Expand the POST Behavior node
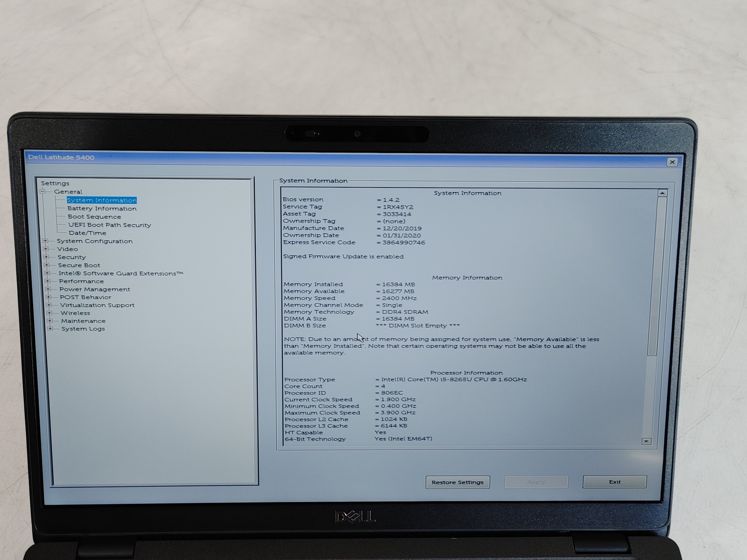Image resolution: width=747 pixels, height=560 pixels. coord(49,297)
